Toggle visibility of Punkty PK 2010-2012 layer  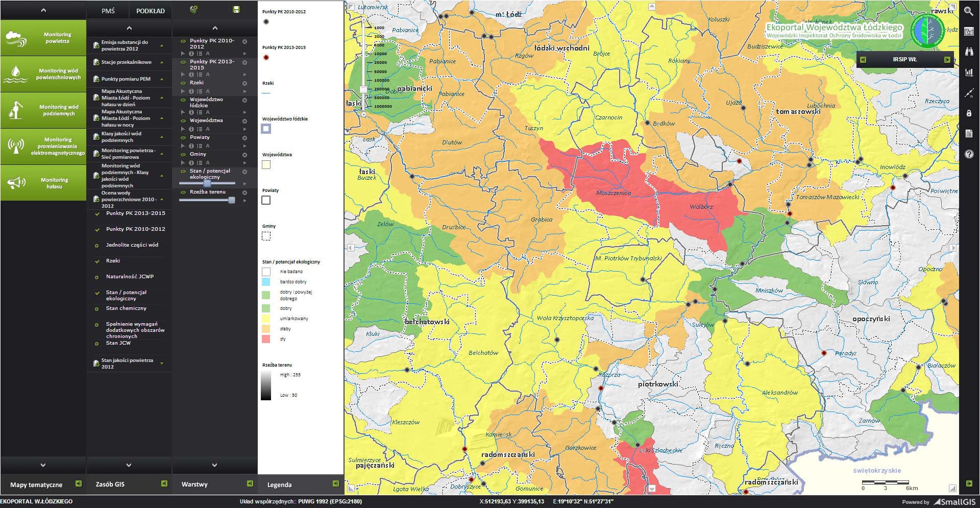coord(183,41)
